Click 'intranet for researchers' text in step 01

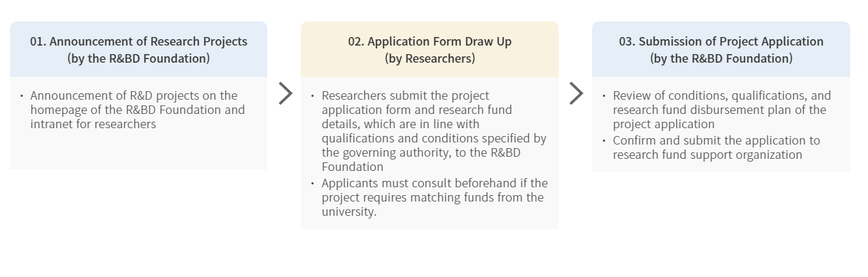tap(93, 124)
